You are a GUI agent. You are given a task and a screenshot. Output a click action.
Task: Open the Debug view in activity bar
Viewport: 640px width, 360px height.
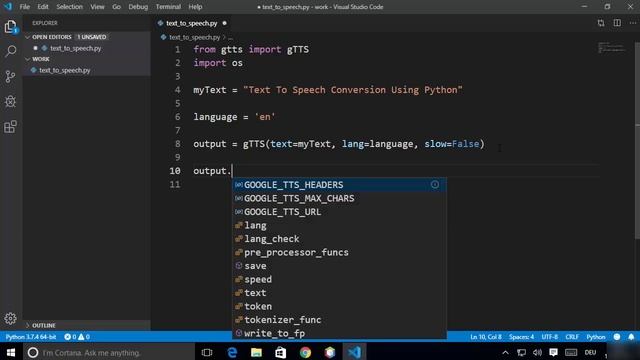tap(11, 101)
